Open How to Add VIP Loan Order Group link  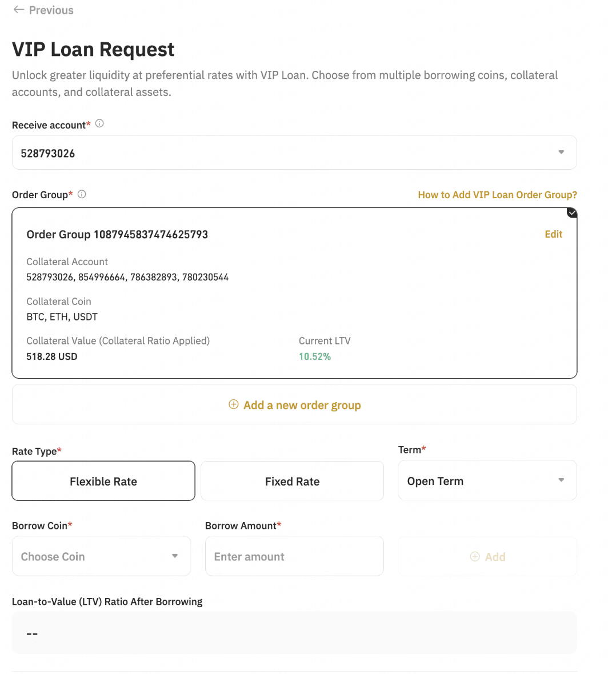pyautogui.click(x=497, y=195)
